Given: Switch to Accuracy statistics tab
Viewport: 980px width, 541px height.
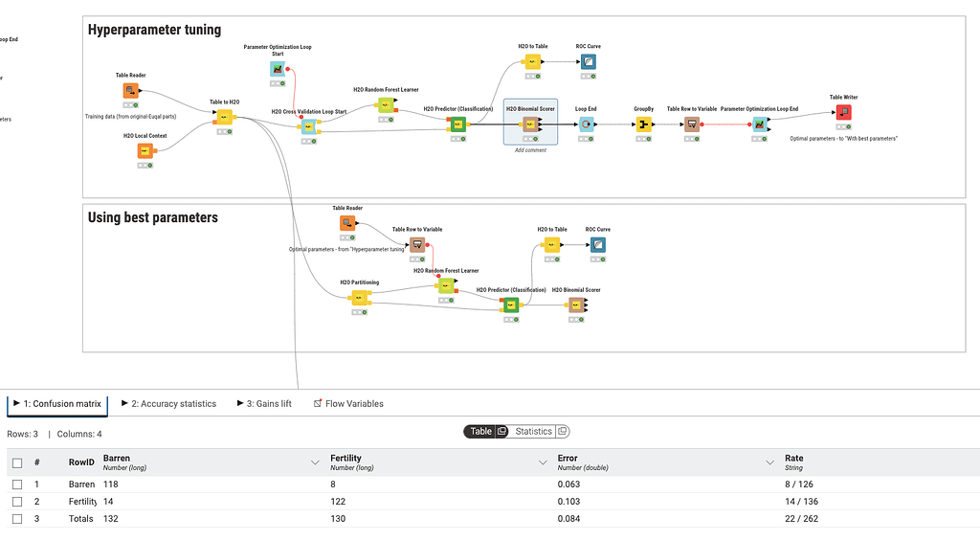Looking at the screenshot, I should pyautogui.click(x=168, y=403).
